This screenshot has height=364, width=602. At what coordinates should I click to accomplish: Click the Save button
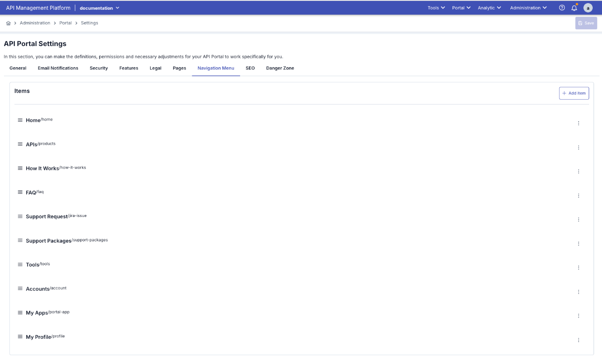point(586,23)
